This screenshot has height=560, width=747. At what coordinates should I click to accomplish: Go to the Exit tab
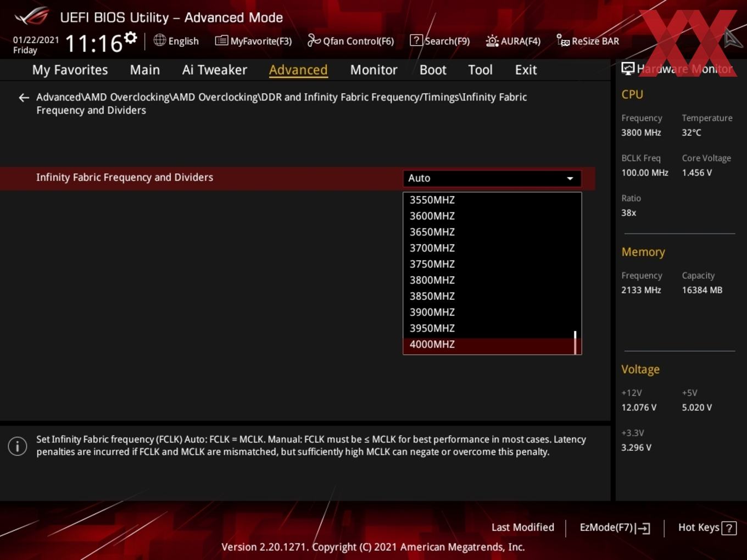[x=526, y=70]
